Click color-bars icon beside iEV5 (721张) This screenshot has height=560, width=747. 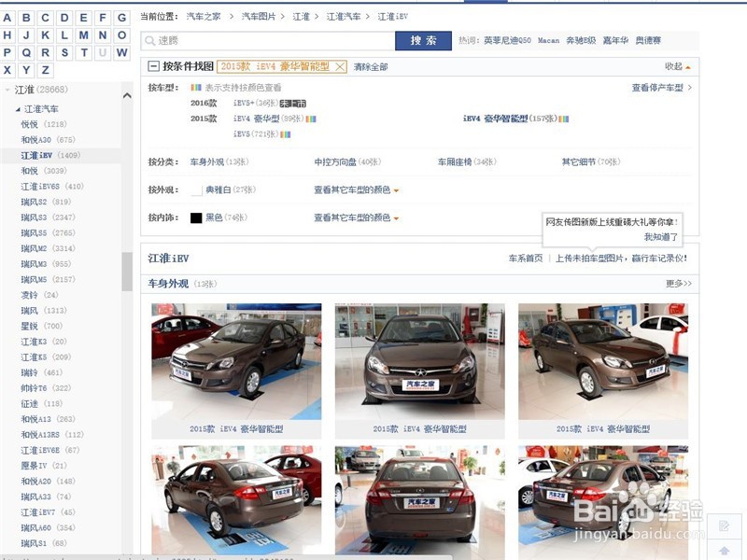[286, 134]
